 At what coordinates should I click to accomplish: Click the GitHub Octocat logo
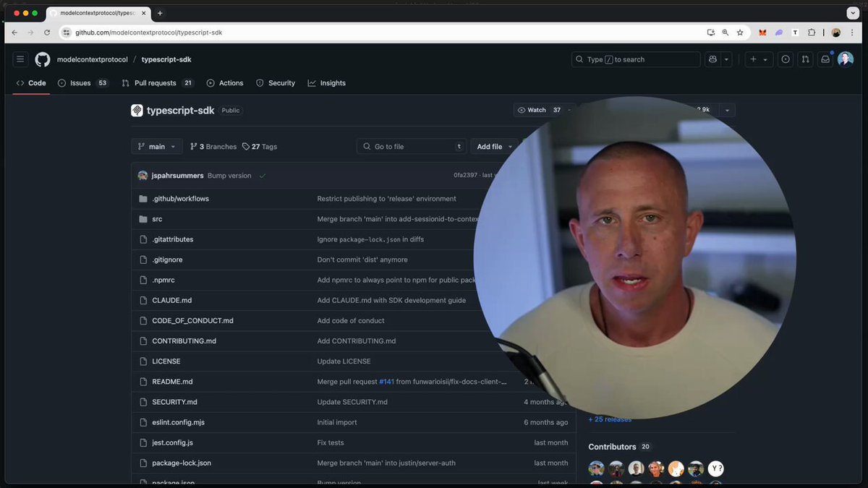click(43, 59)
